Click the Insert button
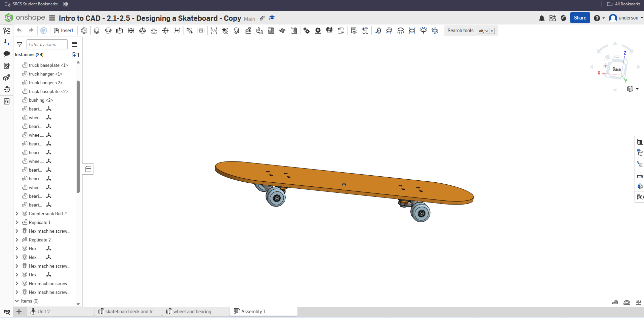 (x=64, y=30)
